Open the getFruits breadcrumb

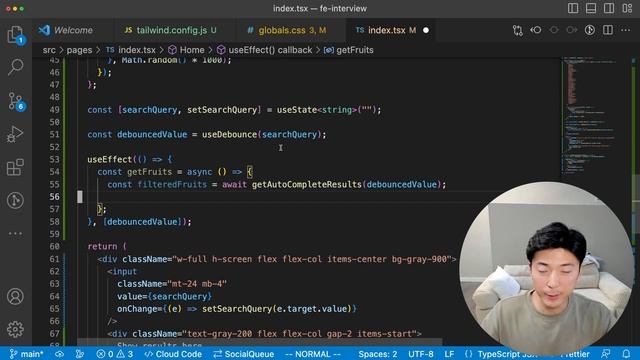(x=349, y=50)
